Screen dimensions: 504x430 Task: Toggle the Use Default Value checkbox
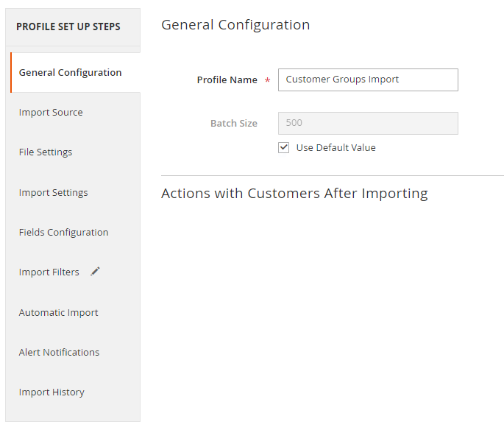pos(283,147)
